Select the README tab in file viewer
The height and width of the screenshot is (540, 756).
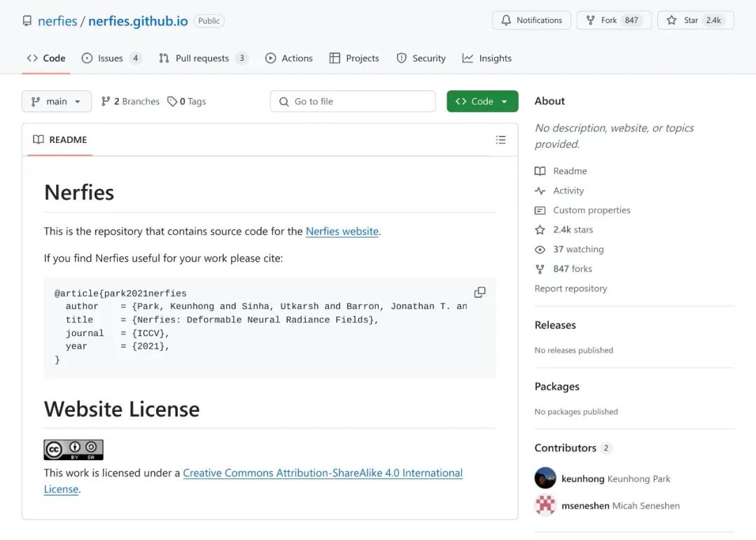[60, 139]
